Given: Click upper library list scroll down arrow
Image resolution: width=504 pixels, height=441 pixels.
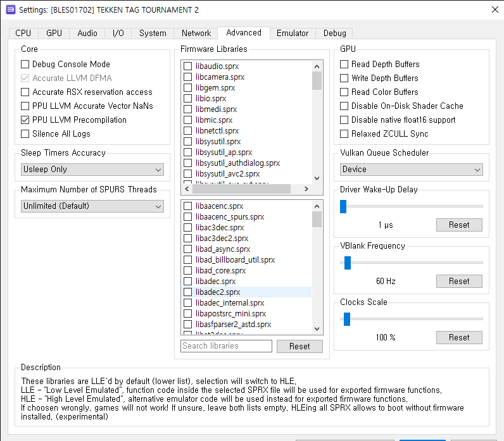Looking at the screenshot, I should [x=317, y=178].
